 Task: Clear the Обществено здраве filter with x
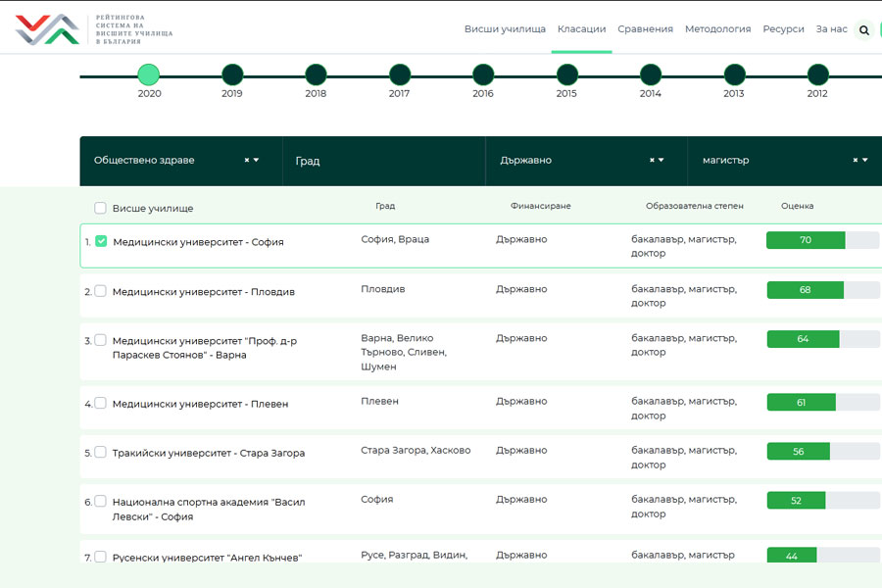click(246, 161)
